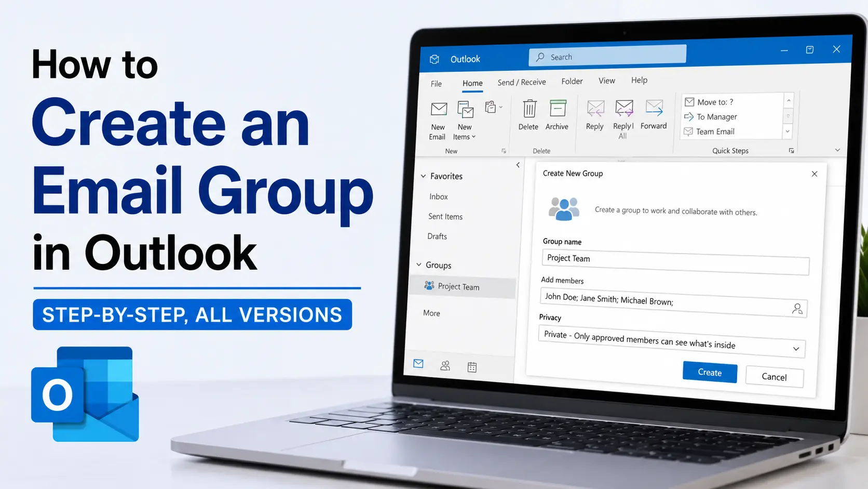
Task: Switch to the Send / Receive tab
Action: (522, 82)
